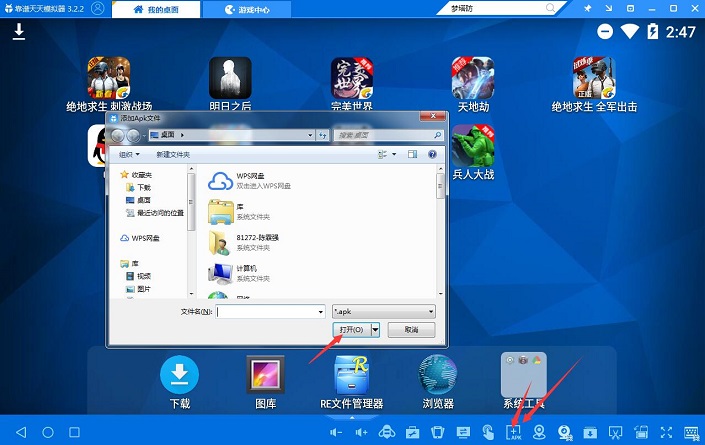
Task: Launch RE文件管理器 file manager app
Action: coord(352,382)
